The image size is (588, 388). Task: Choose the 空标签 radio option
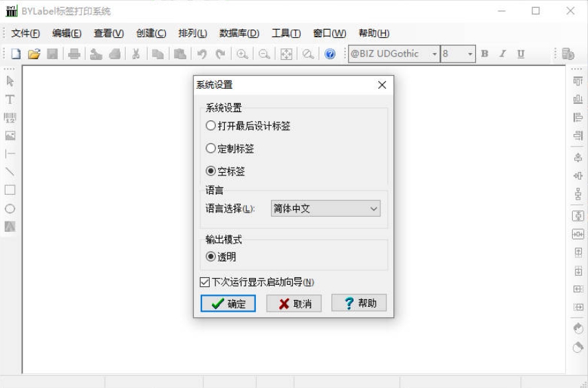pyautogui.click(x=226, y=171)
